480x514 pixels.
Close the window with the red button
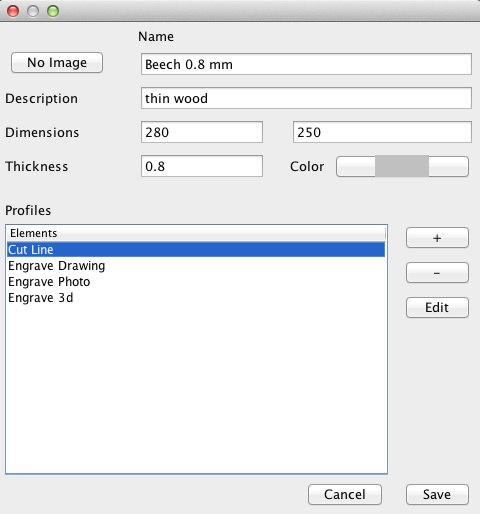(13, 11)
